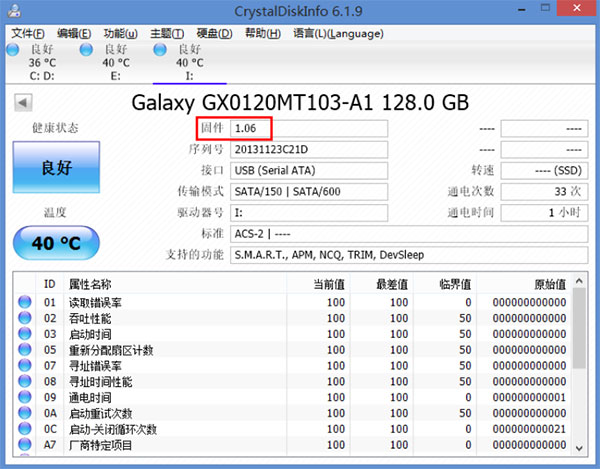
Task: Click the 良好 health status button
Action: (56, 167)
